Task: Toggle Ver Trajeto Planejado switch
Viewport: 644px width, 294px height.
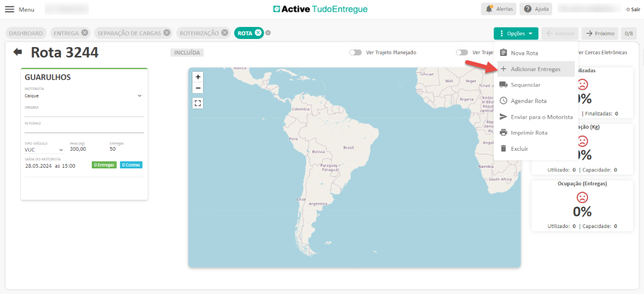Action: tap(355, 53)
